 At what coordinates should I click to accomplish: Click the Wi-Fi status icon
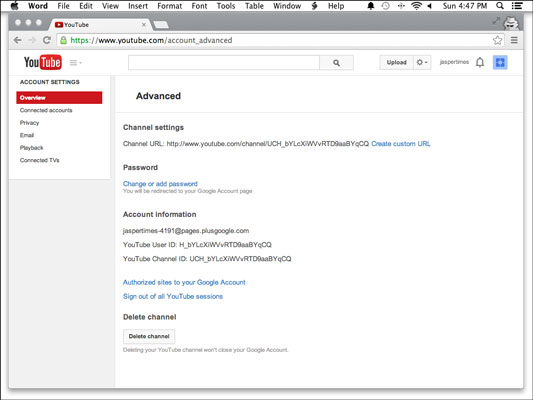[x=416, y=6]
